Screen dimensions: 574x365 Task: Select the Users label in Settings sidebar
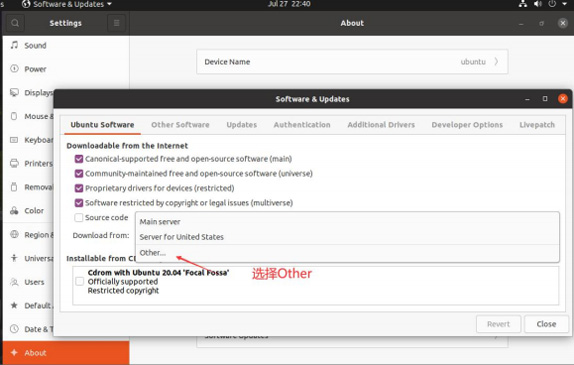pyautogui.click(x=34, y=282)
